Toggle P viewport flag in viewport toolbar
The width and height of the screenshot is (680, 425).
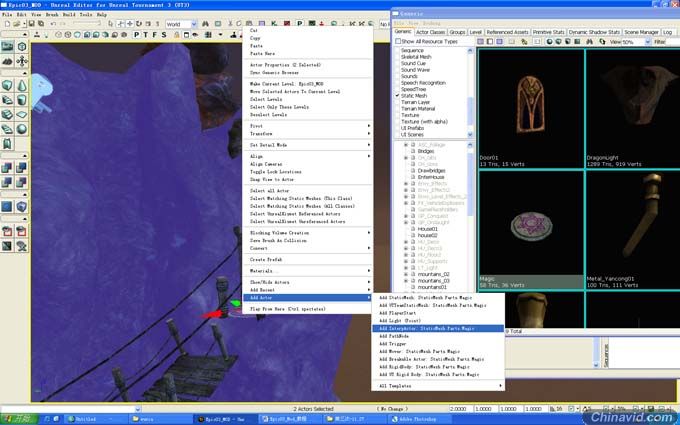137,35
